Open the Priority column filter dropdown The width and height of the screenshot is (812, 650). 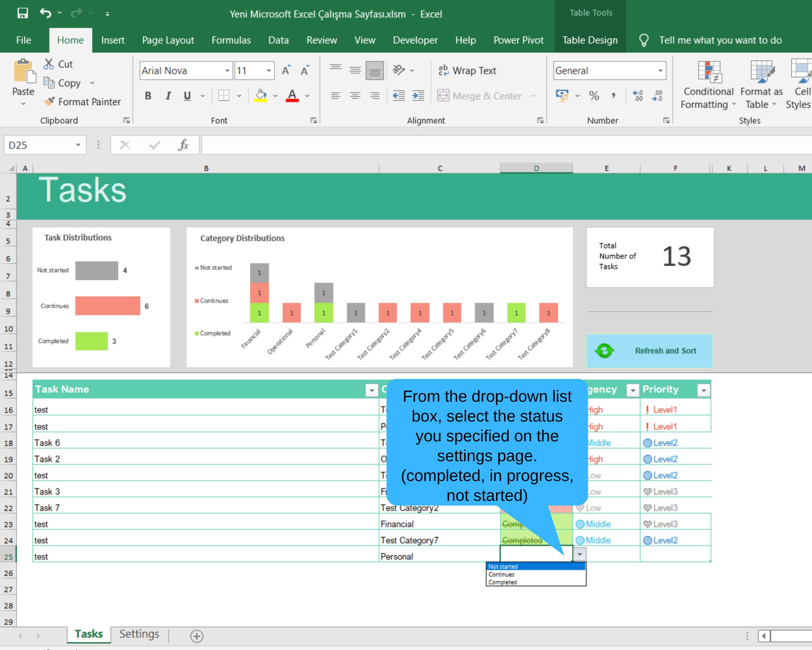coord(704,390)
